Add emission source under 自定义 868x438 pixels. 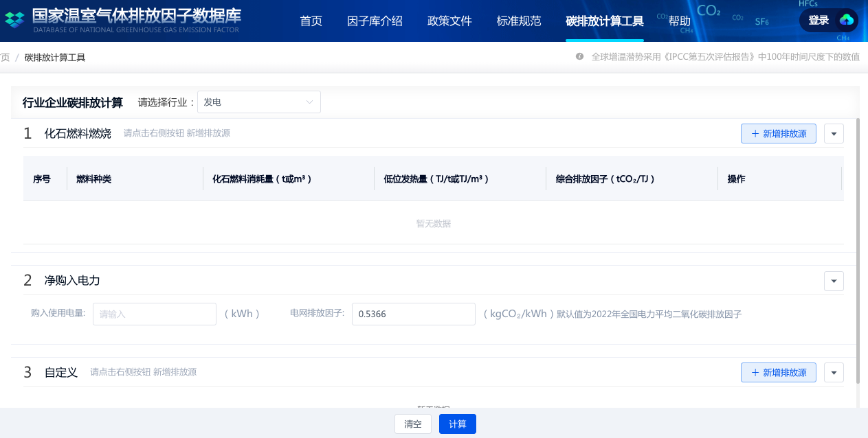778,373
